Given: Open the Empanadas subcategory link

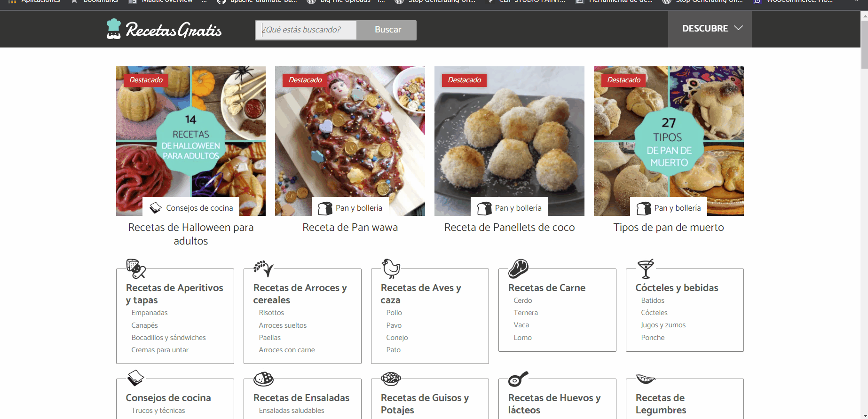Looking at the screenshot, I should (x=150, y=313).
